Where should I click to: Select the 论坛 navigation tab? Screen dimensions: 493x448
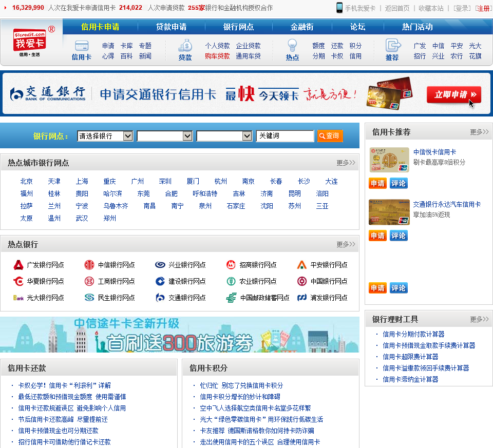358,27
